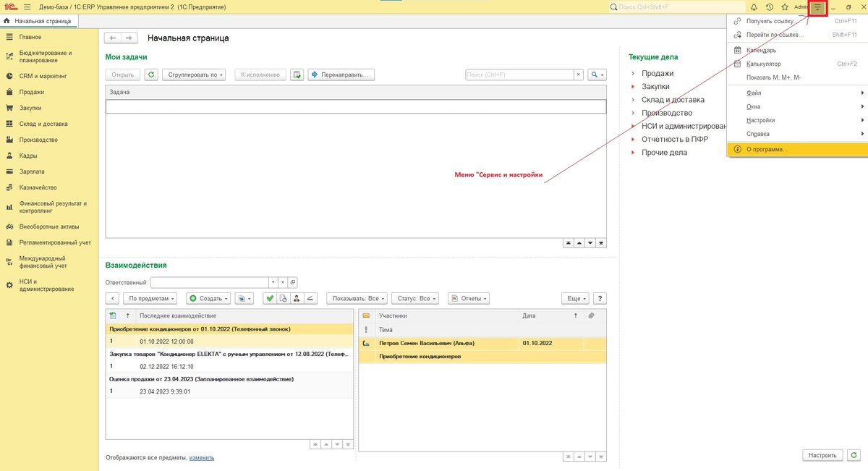Clear the Ответственный field with X
The height and width of the screenshot is (471, 868).
283,282
